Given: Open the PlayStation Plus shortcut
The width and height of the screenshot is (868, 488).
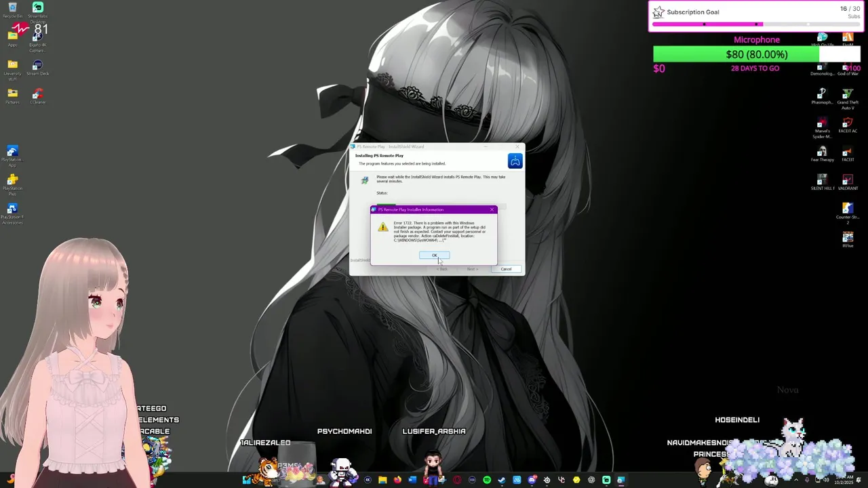Looking at the screenshot, I should pos(12,183).
